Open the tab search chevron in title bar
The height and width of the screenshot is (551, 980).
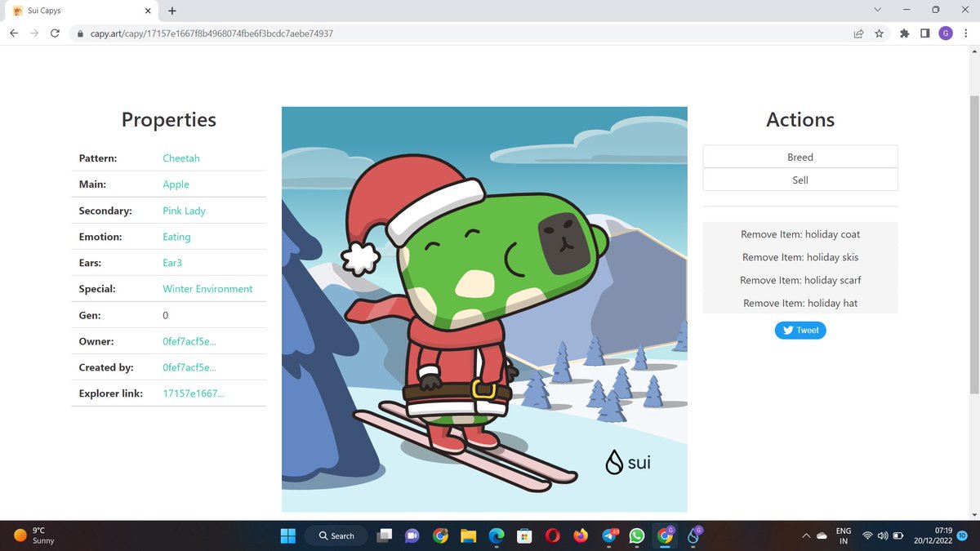878,10
